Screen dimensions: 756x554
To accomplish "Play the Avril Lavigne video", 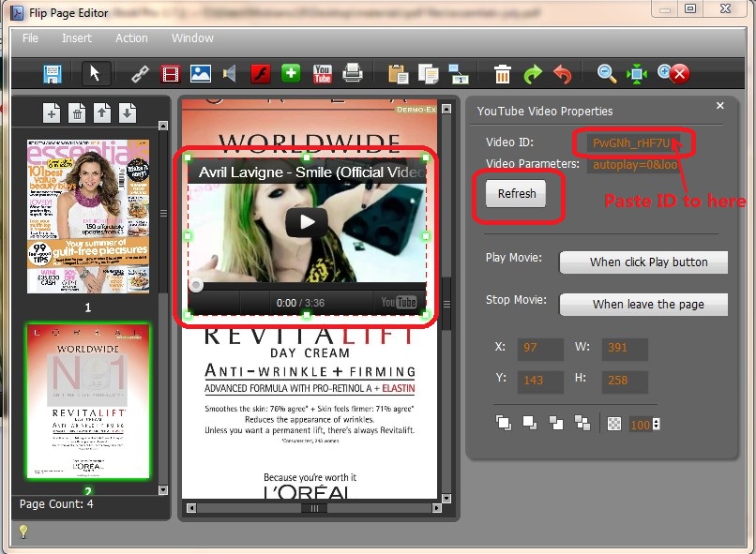I will 307,222.
